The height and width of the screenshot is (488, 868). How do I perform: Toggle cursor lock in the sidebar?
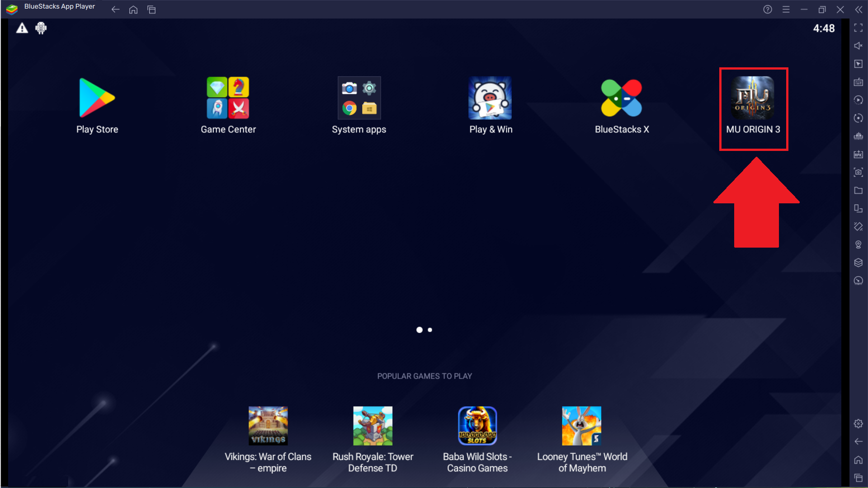859,64
